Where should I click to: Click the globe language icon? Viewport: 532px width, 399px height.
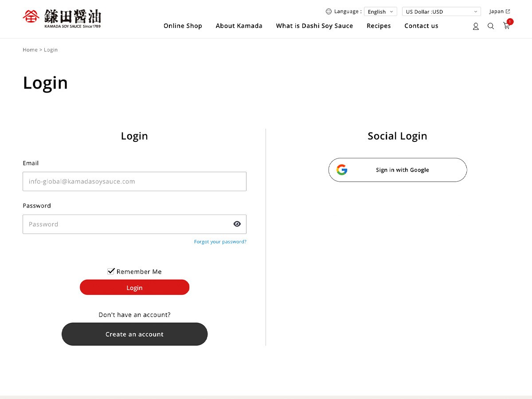[329, 12]
